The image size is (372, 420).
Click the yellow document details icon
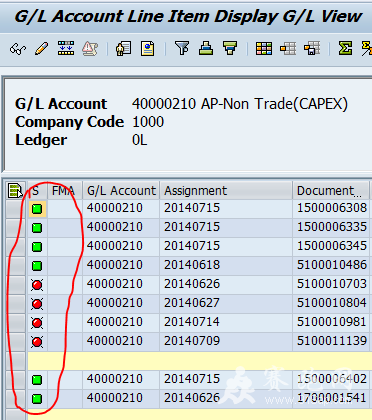pos(147,49)
